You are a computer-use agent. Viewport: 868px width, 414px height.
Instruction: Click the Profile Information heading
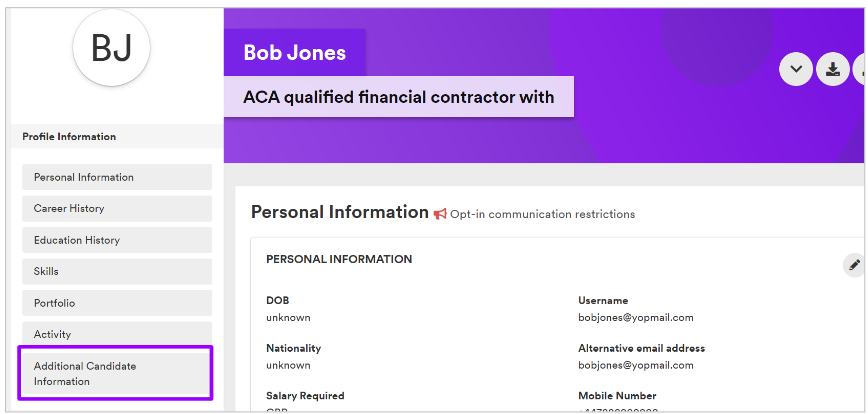[69, 137]
